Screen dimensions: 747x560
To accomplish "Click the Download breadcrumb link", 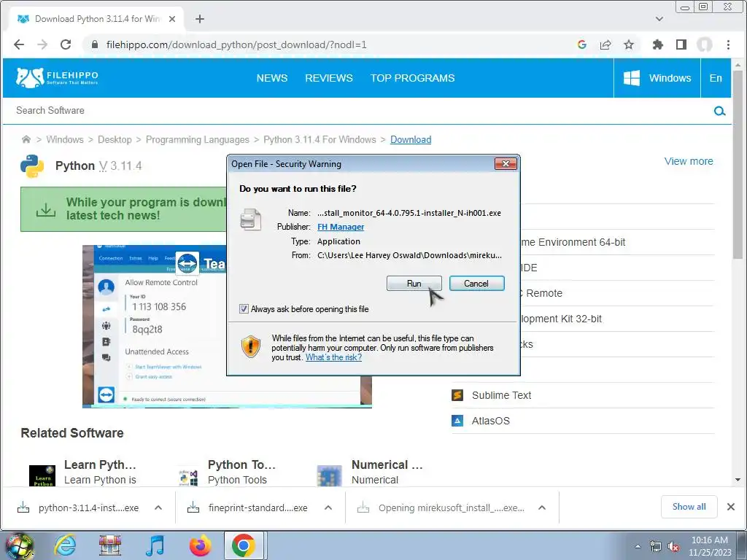I will click(411, 139).
